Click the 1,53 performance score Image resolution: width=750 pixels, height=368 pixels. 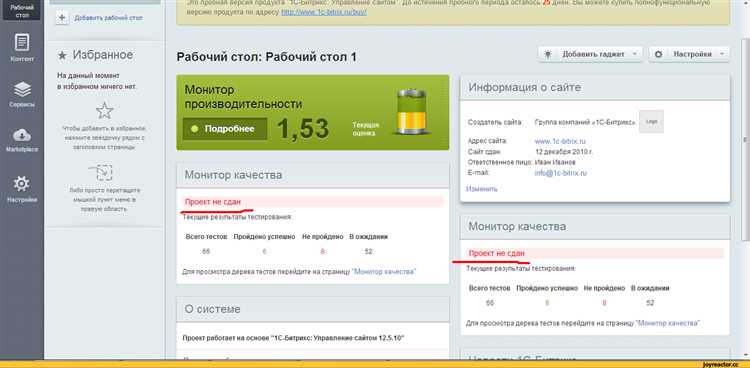[x=303, y=129]
